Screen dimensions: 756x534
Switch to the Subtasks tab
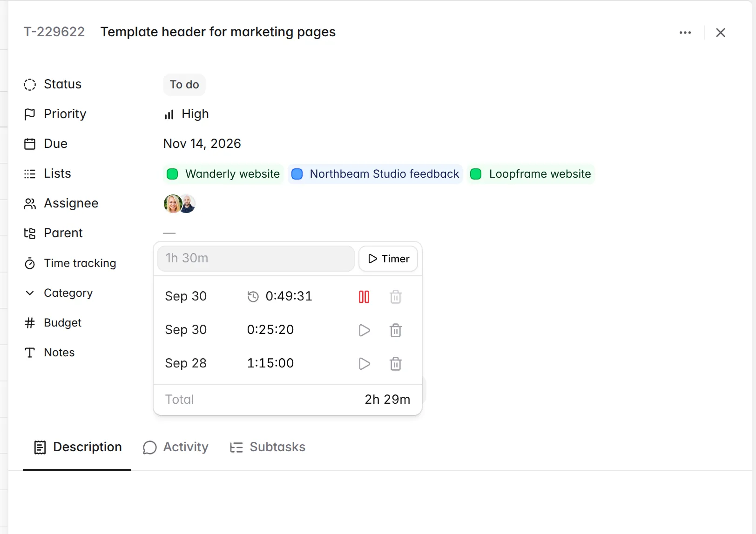pos(267,447)
